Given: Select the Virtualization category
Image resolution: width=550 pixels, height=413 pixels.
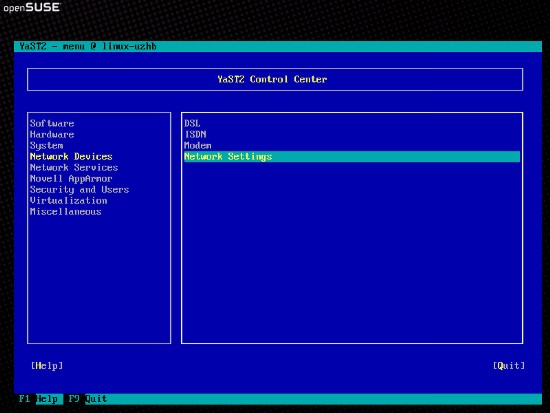Looking at the screenshot, I should tap(68, 201).
